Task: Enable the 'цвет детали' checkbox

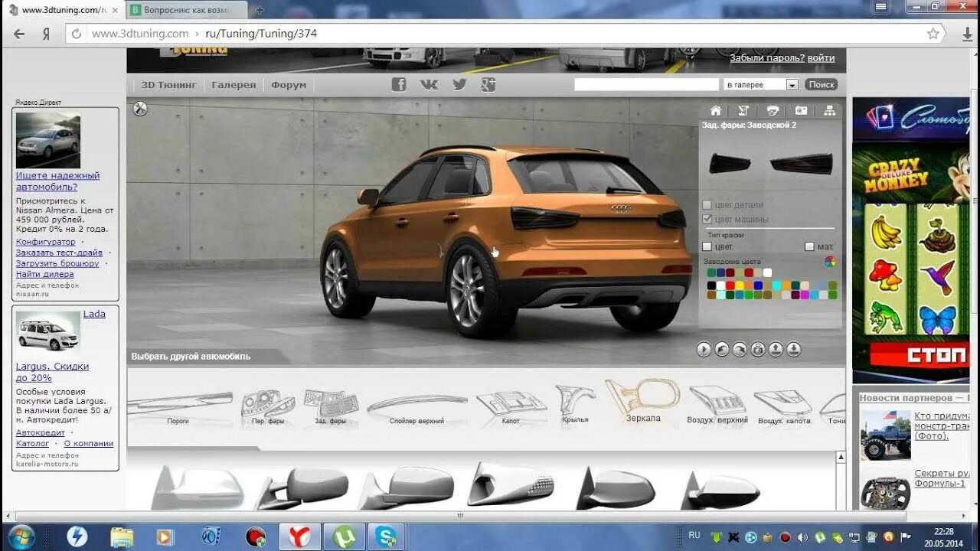Action: tap(707, 205)
